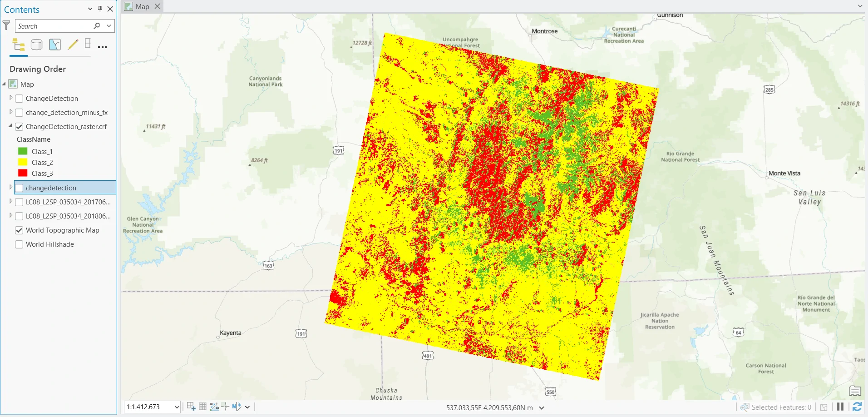
Task: Click the Map icon in Contents tree
Action: 13,84
